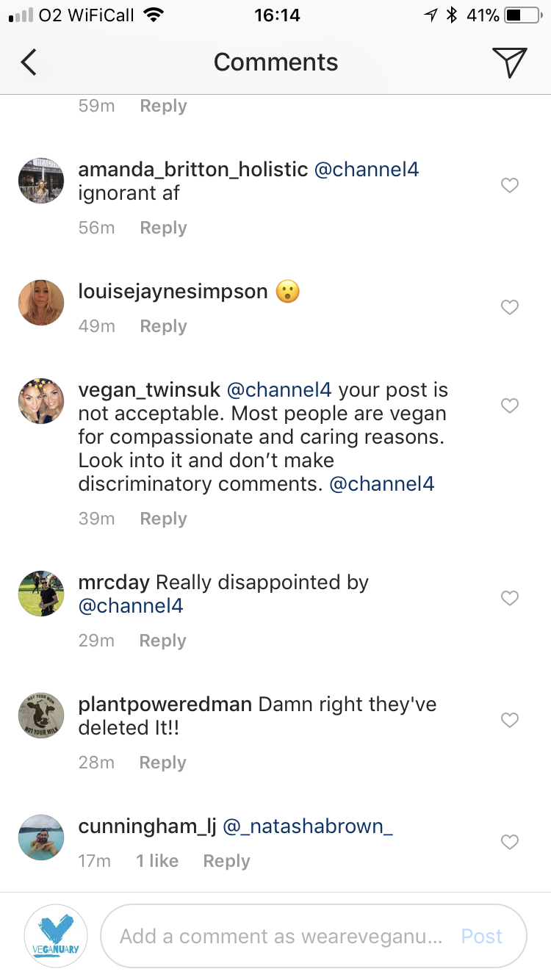The height and width of the screenshot is (980, 551).
Task: View who liked cunningham_lj's comment
Action: (156, 860)
